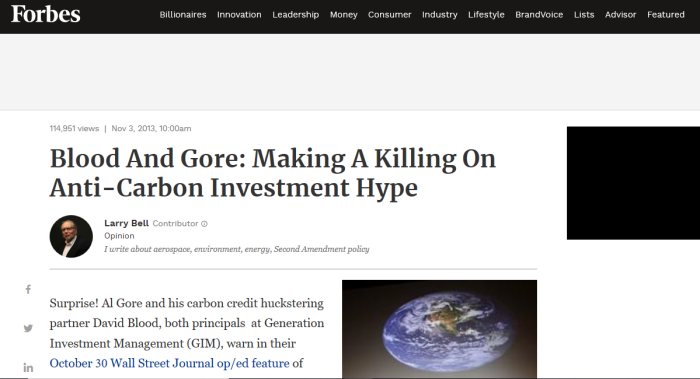The width and height of the screenshot is (700, 379).
Task: Click the article headline Blood And Gore
Action: tap(273, 173)
